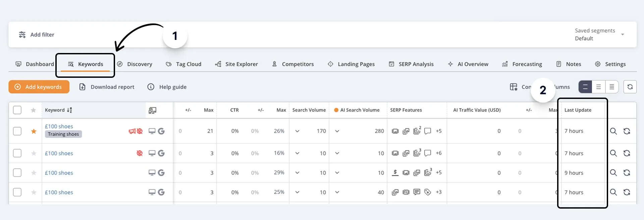644x220 pixels.
Task: Select the checkbox in the fourth row
Action: [17, 192]
